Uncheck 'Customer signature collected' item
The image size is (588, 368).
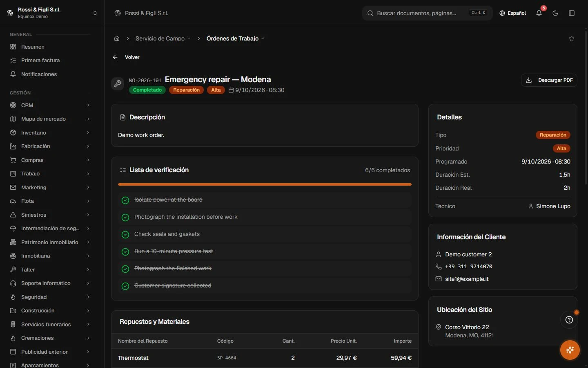tap(125, 286)
